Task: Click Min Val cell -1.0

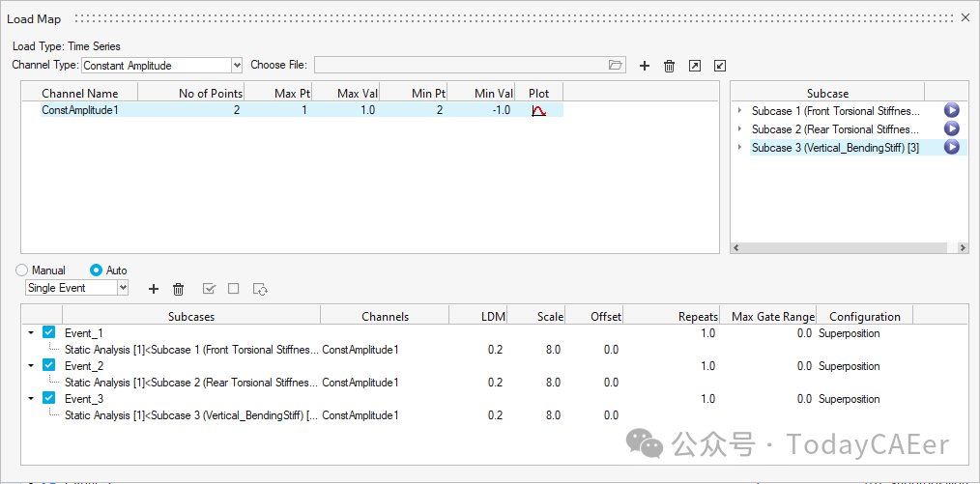Action: tap(500, 110)
